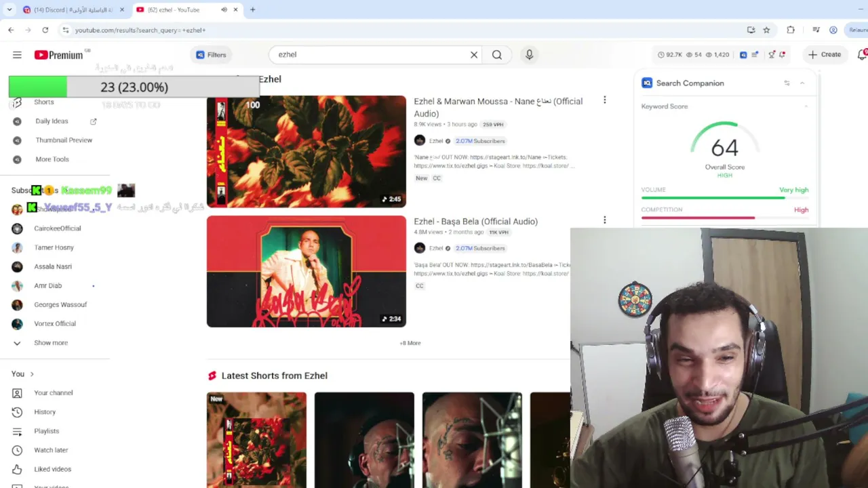
Task: Mute the YouTube tab audio icon
Action: pos(224,9)
